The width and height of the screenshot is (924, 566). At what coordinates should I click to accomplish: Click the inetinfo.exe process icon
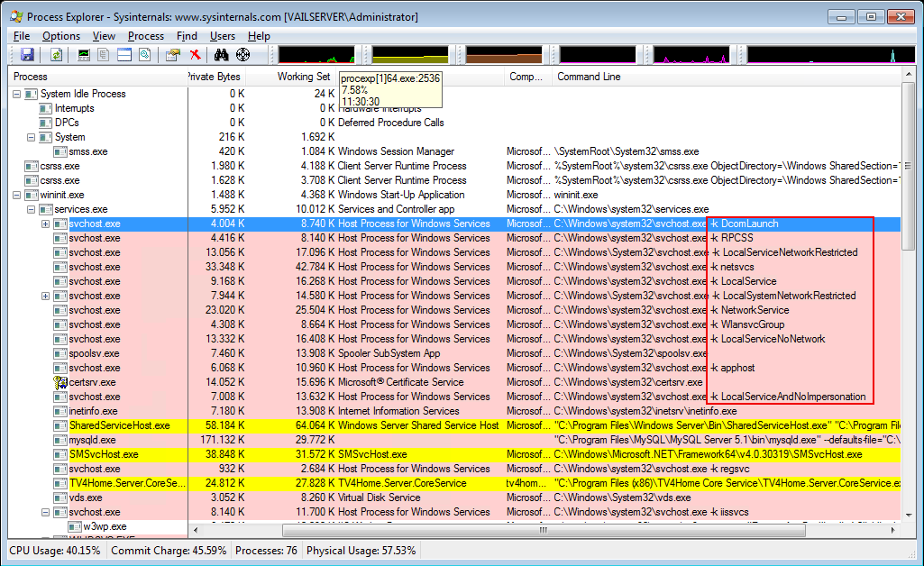60,411
